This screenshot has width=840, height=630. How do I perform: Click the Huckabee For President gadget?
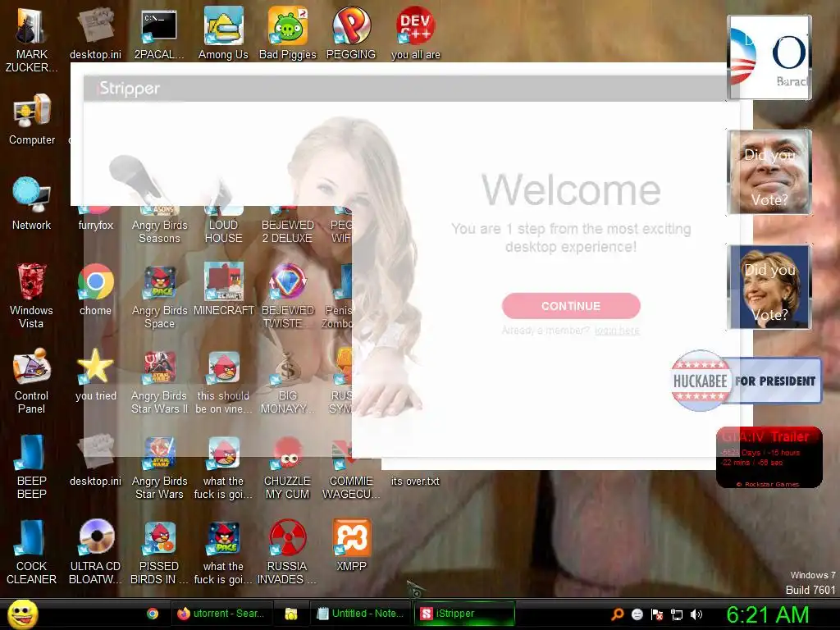[x=746, y=381]
